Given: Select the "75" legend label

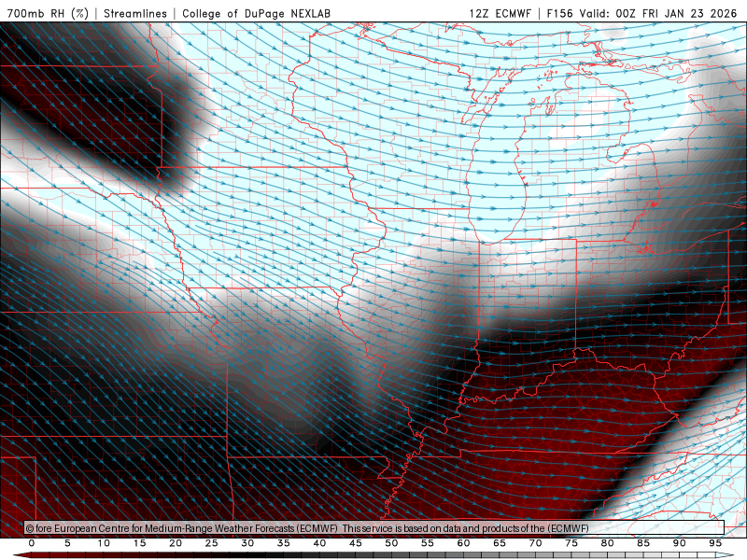Looking at the screenshot, I should tap(571, 543).
